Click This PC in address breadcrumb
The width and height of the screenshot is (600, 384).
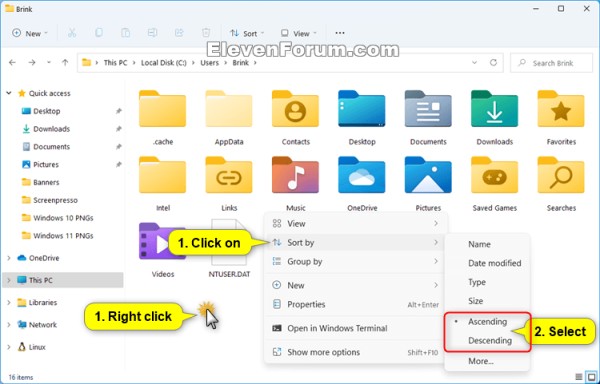115,63
